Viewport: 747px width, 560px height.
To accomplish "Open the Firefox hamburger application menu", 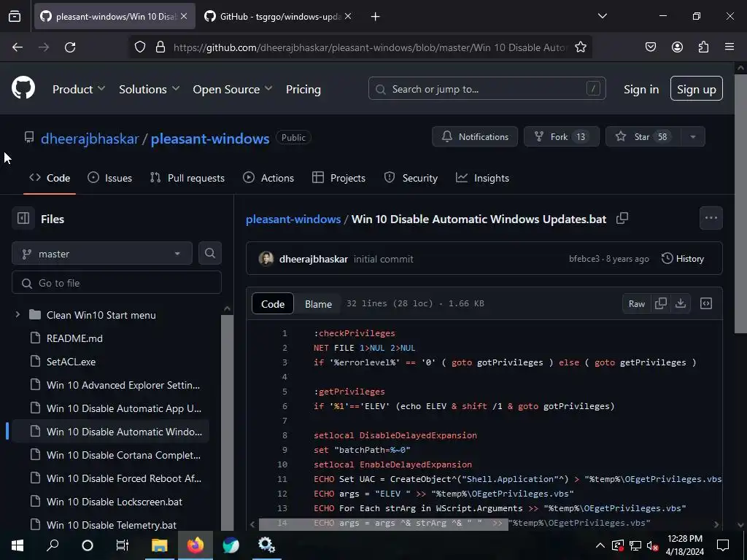I will pyautogui.click(x=729, y=47).
